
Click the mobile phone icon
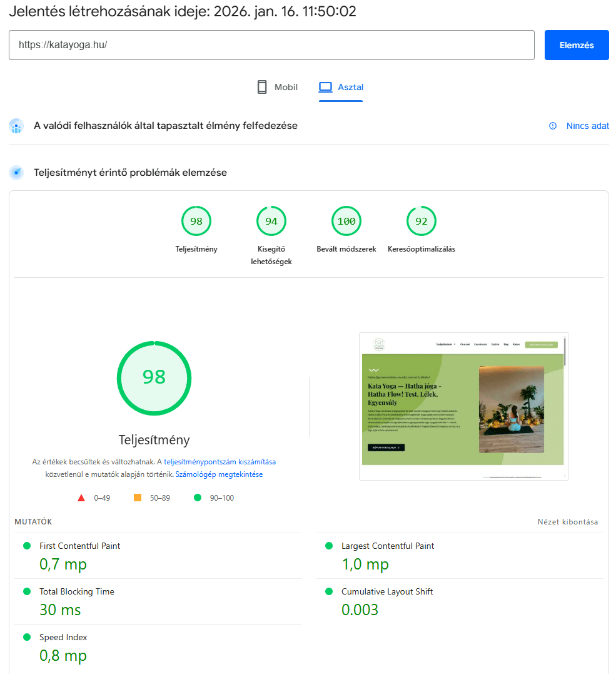point(262,87)
